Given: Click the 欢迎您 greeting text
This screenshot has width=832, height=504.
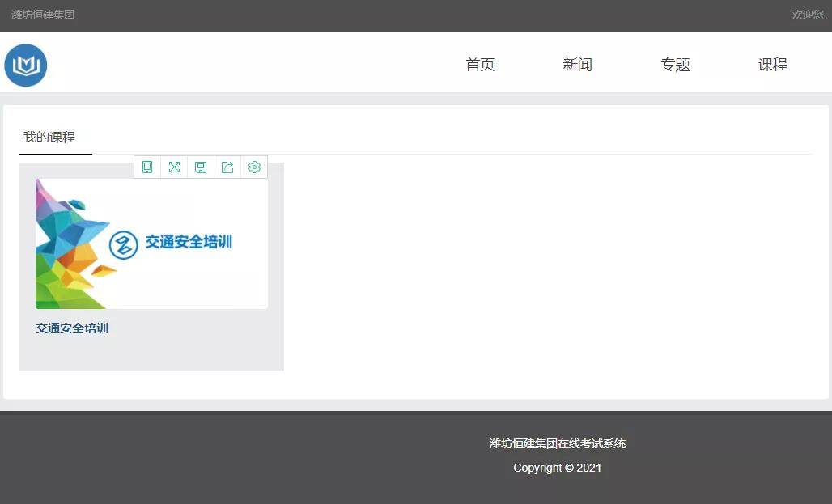Looking at the screenshot, I should (809, 14).
